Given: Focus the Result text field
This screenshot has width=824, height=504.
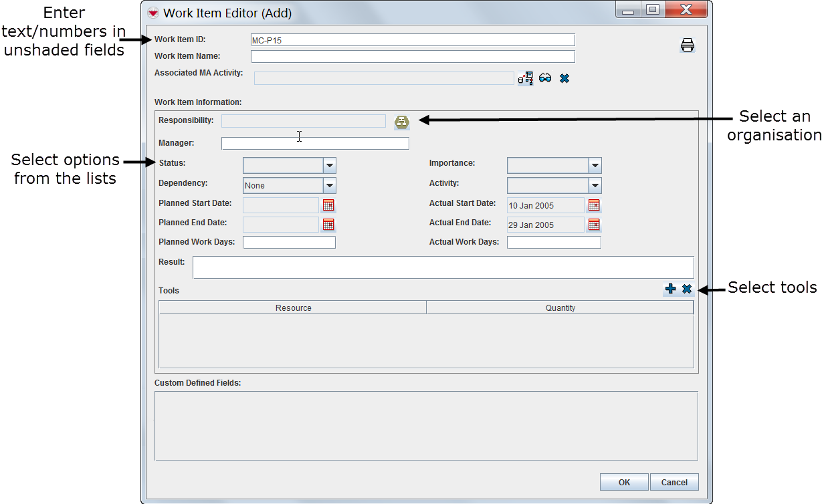Looking at the screenshot, I should [x=443, y=267].
